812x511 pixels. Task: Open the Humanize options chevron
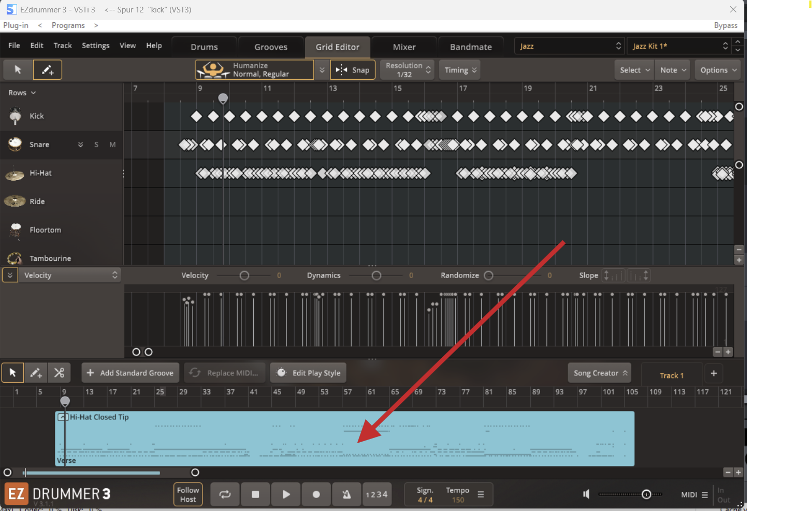point(322,70)
